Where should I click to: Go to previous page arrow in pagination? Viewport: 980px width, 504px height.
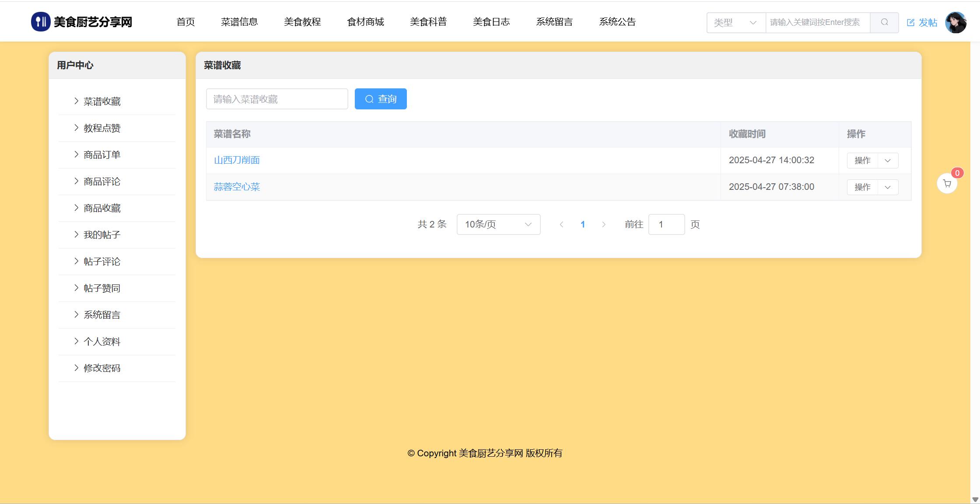[561, 224]
